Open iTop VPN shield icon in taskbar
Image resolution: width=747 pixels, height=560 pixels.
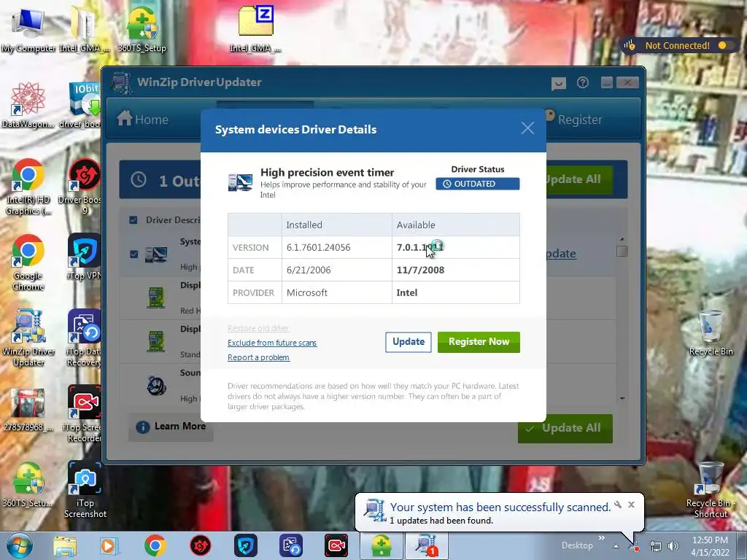point(246,545)
